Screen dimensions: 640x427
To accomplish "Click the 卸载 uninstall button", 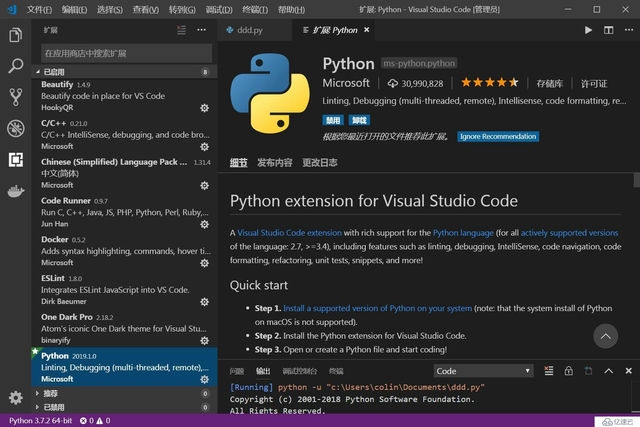I will [359, 120].
